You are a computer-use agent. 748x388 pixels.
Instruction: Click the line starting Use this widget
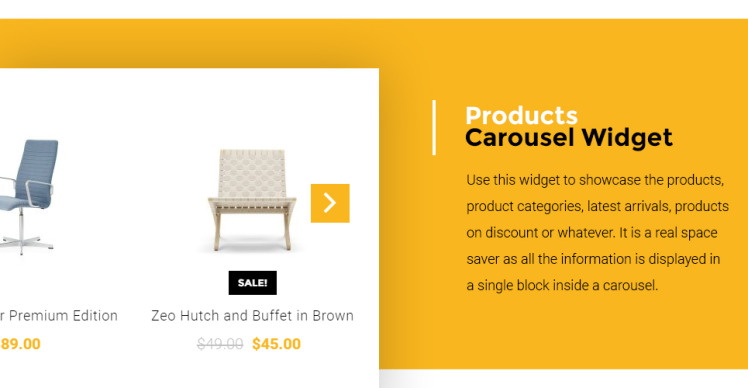point(595,180)
